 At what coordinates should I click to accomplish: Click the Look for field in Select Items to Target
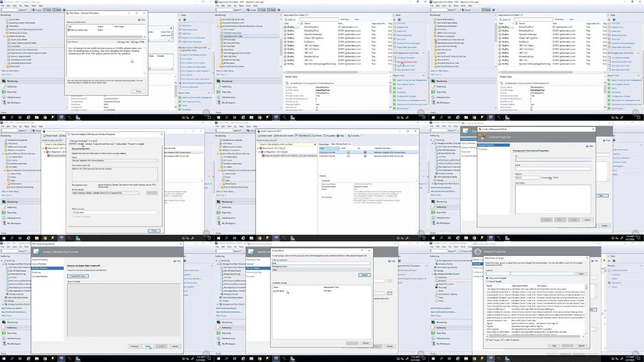coord(530,274)
